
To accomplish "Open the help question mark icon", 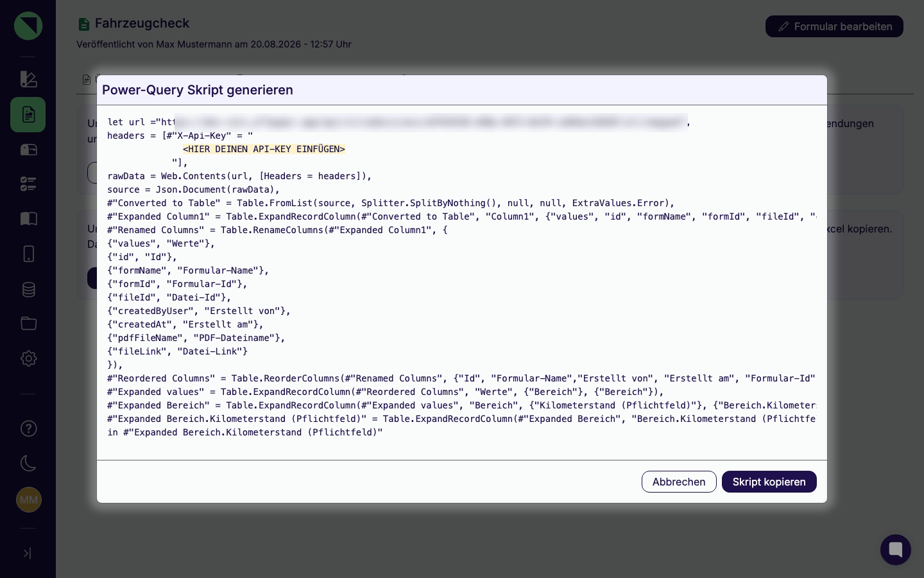I will [28, 428].
